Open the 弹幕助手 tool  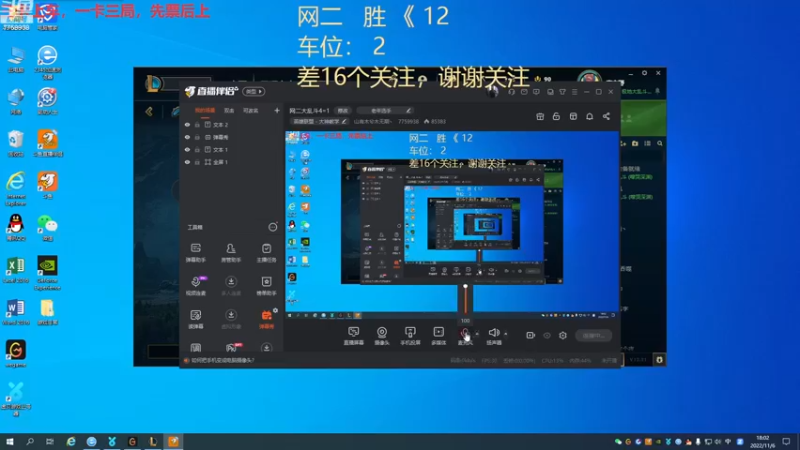click(x=195, y=253)
